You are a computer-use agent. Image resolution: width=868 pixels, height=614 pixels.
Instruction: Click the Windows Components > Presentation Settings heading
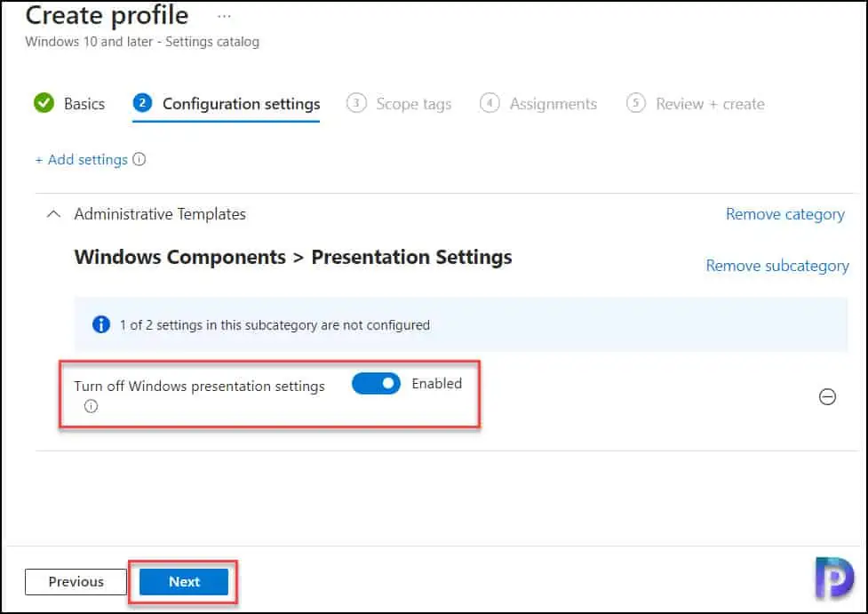click(293, 258)
